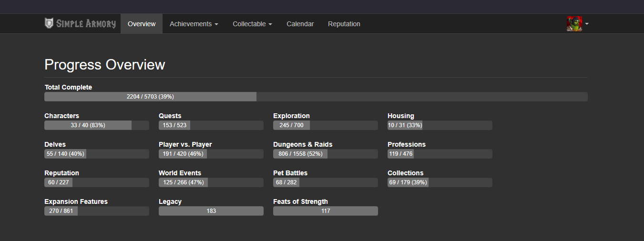
Task: Open the Dungeons & Raids bar
Action: (326, 154)
